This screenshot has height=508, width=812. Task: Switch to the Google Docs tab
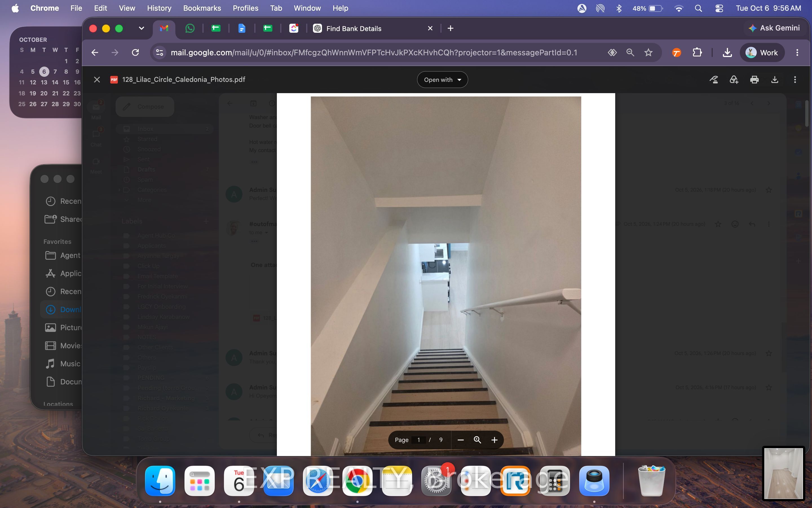click(242, 29)
